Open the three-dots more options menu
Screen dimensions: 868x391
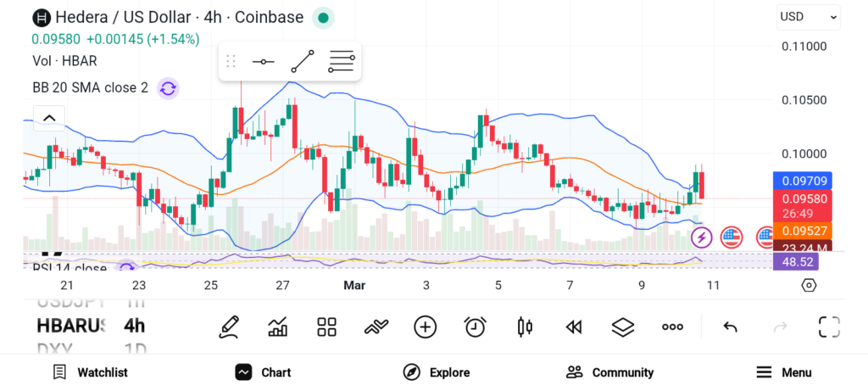(x=672, y=327)
